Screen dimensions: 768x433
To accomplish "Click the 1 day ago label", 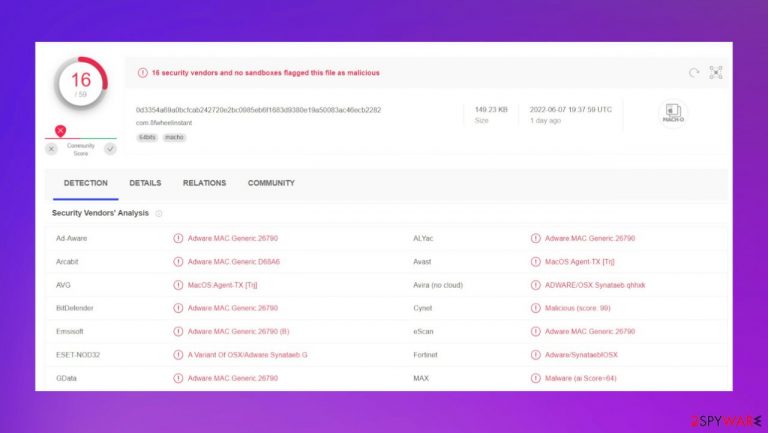I will pos(545,120).
